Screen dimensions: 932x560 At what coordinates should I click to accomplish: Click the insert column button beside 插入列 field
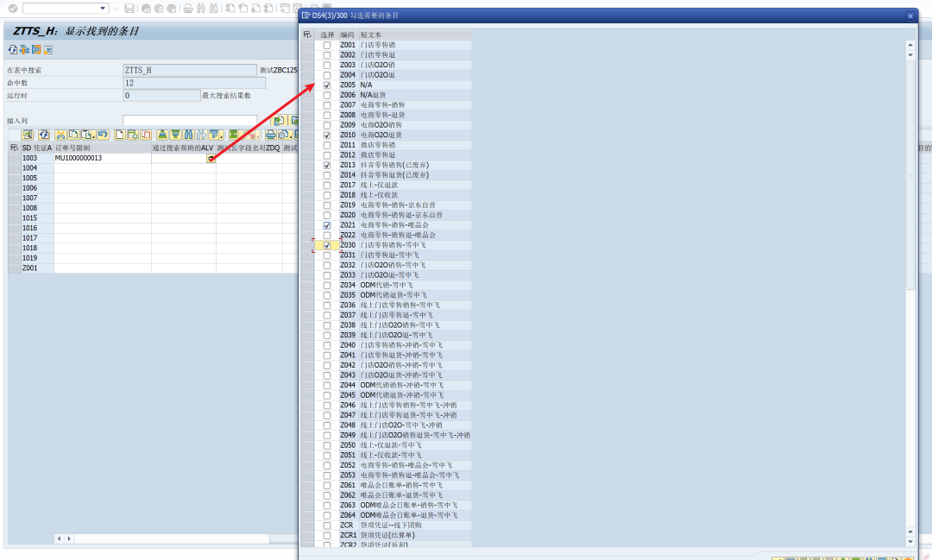click(279, 121)
